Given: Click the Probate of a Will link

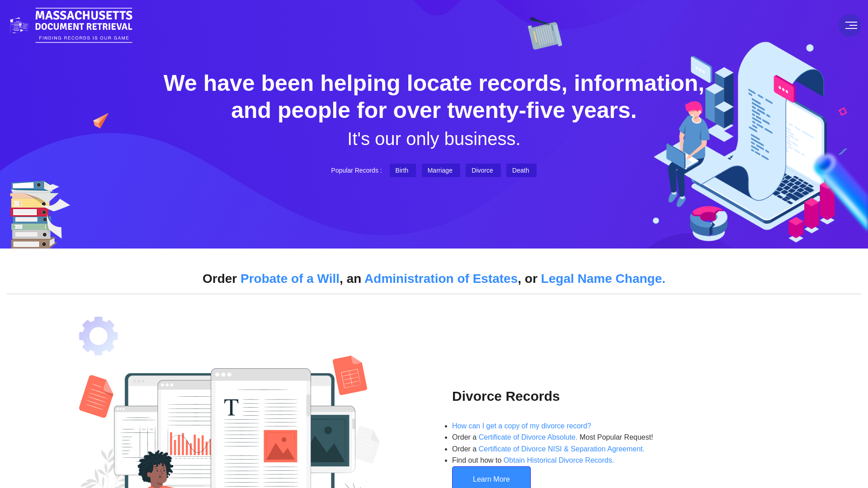Looking at the screenshot, I should (290, 278).
